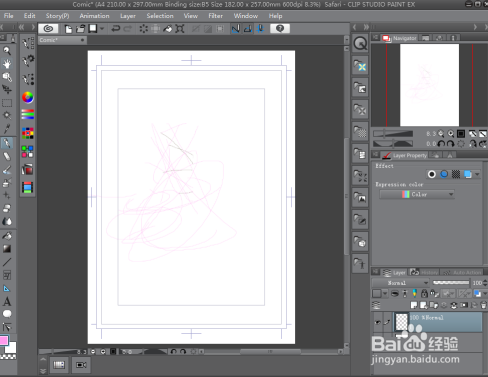Toggle Lock Layer padlock

[424, 293]
